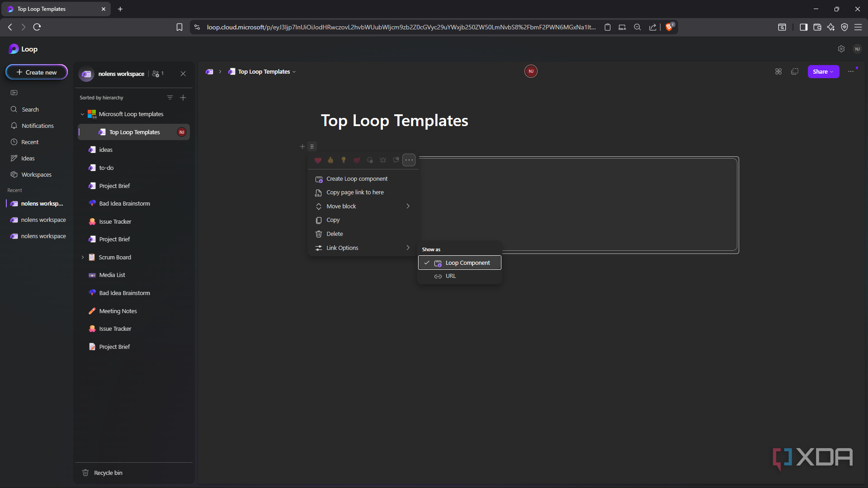Open the Meeting Notes page in the sidebar
The image size is (868, 488).
(x=118, y=311)
